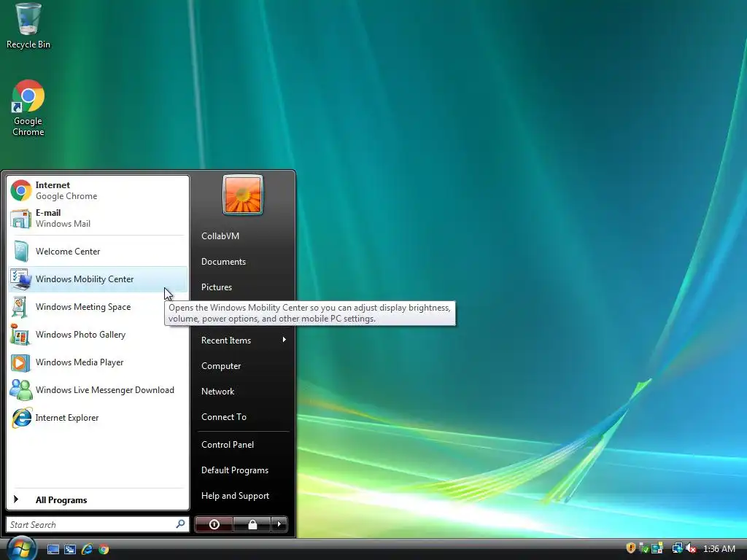The image size is (747, 560).
Task: Launch Internet Explorer from Quick Launch
Action: pos(88,549)
